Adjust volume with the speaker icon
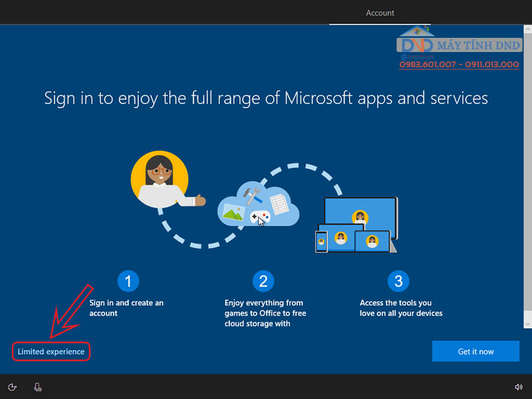The width and height of the screenshot is (532, 399). tap(518, 387)
